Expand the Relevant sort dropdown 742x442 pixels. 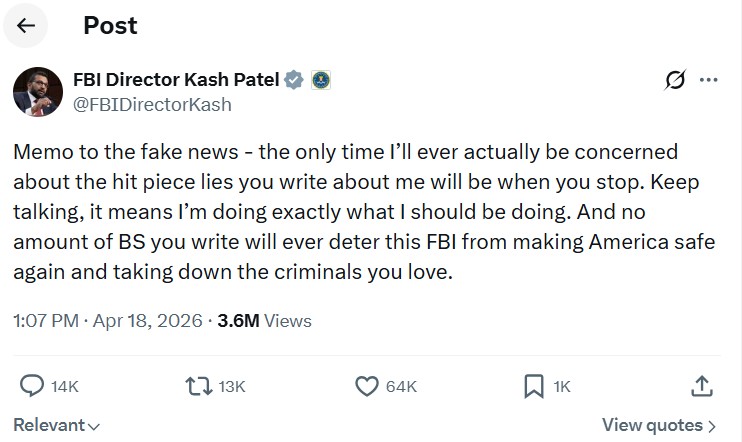(56, 425)
